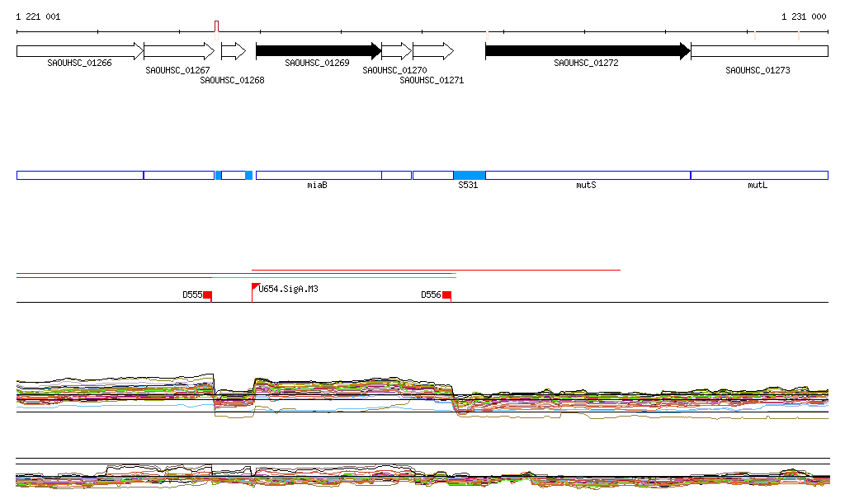Click the SAOUHSC_01267 gene arrow
This screenshot has height=504, width=845.
pos(179,51)
